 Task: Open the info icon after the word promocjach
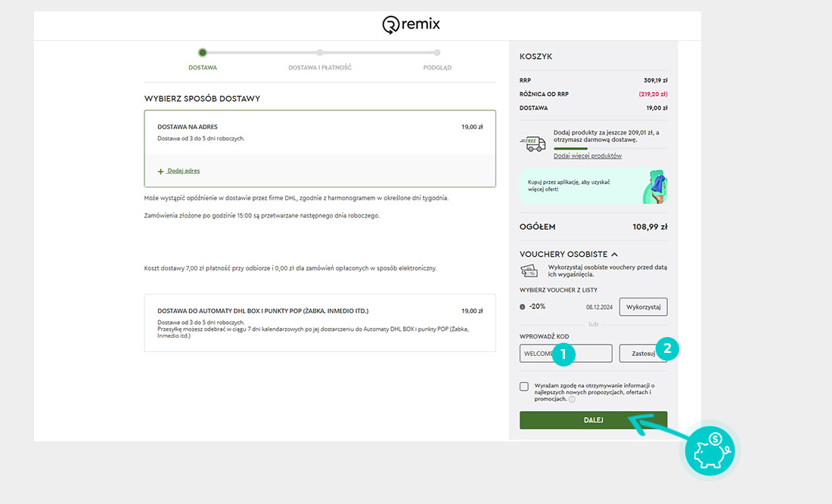click(572, 400)
